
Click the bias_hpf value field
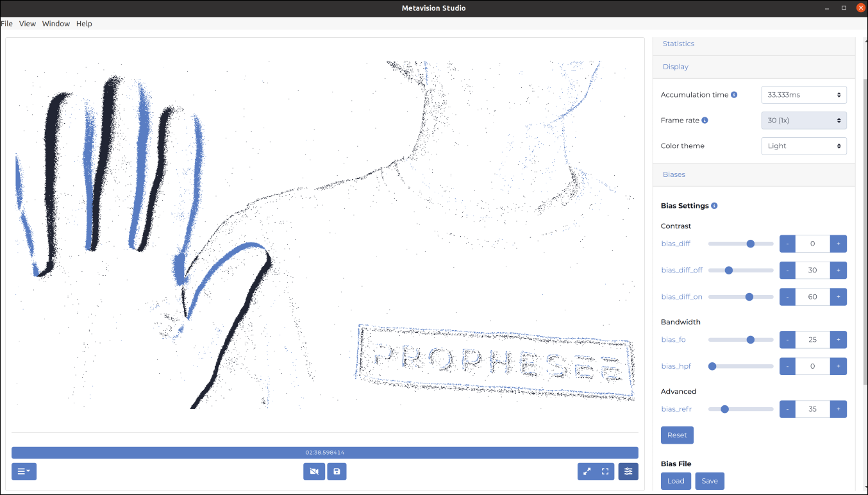(x=813, y=366)
